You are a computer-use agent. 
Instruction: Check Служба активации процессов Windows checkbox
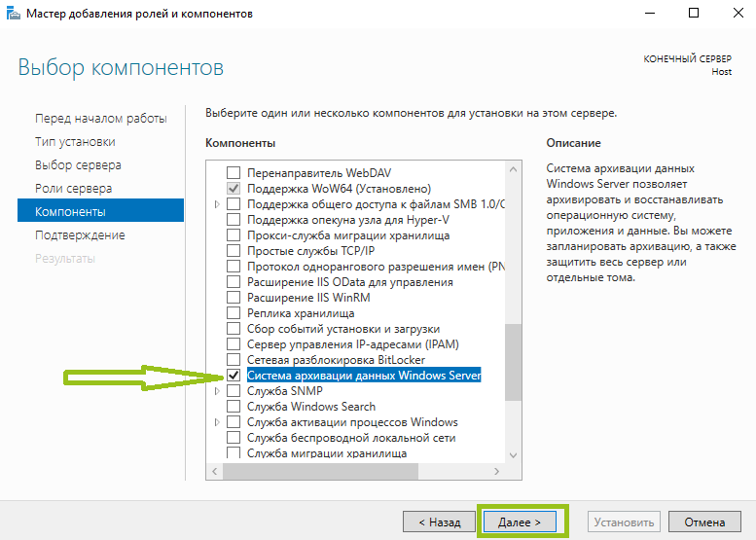[x=234, y=422]
